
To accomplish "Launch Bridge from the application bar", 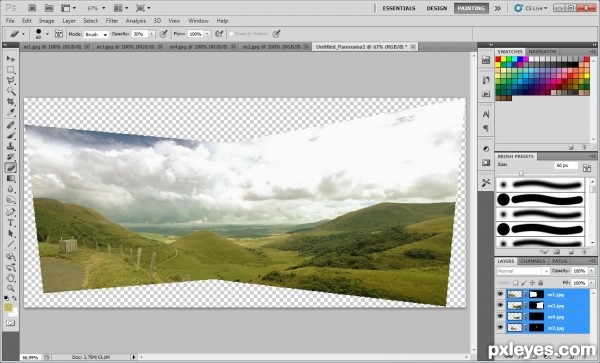I will [x=33, y=8].
